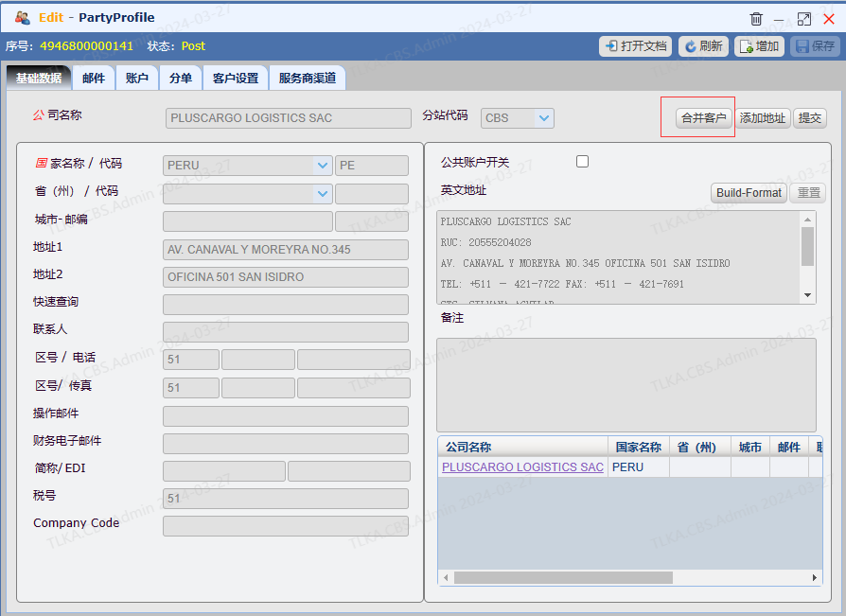This screenshot has height=616, width=846.
Task: Click the 快速查询 input field
Action: coord(286,305)
